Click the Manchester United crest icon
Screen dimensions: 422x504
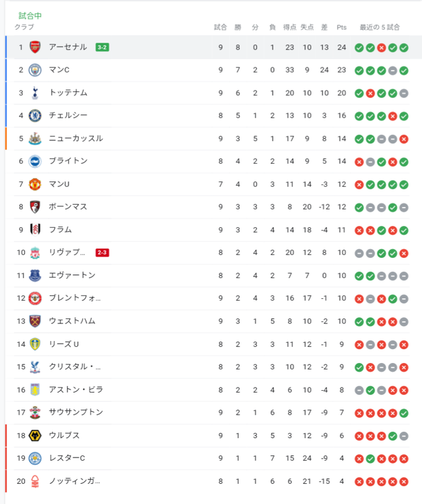(x=35, y=184)
